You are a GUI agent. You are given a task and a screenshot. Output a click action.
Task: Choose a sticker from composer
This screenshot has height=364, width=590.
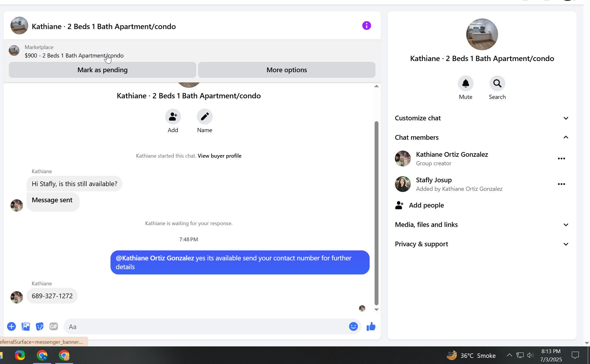click(x=40, y=326)
